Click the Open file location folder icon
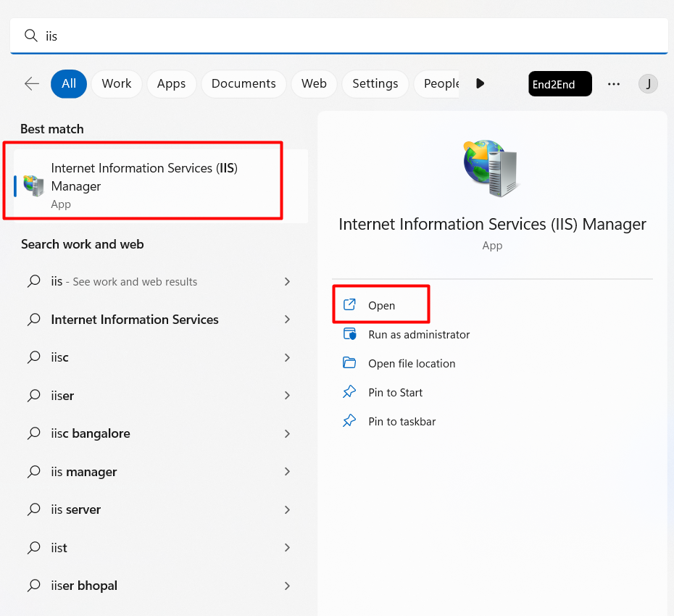The image size is (674, 616). (349, 363)
